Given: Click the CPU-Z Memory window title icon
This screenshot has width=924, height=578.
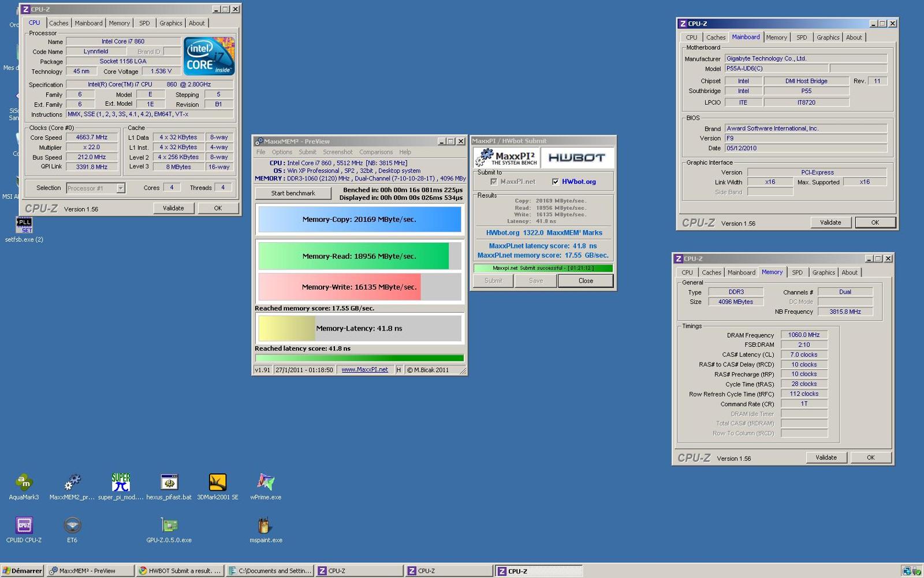Looking at the screenshot, I should 679,258.
